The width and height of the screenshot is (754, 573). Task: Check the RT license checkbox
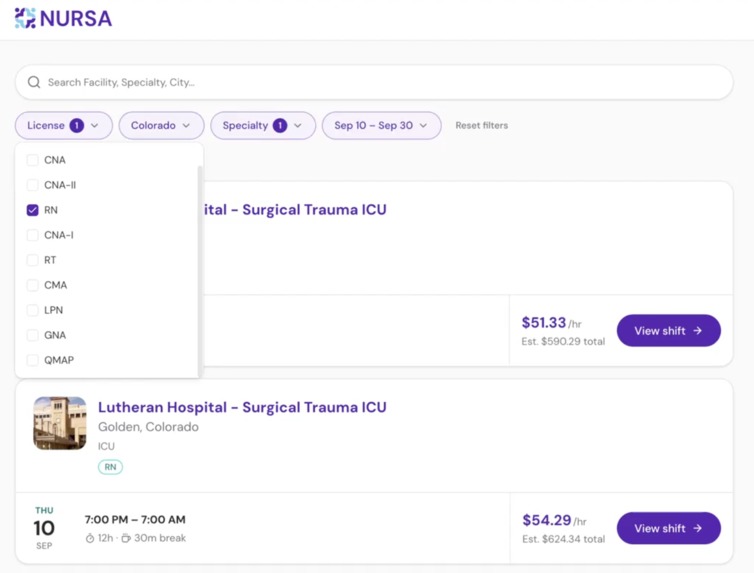(x=32, y=260)
